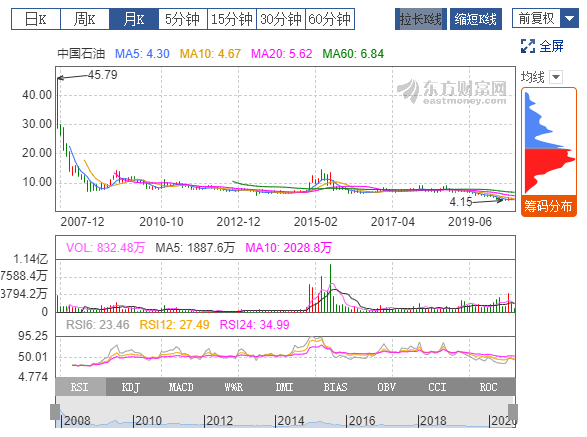
Task: Click the RSI12: 27.49 value
Action: coord(174,325)
